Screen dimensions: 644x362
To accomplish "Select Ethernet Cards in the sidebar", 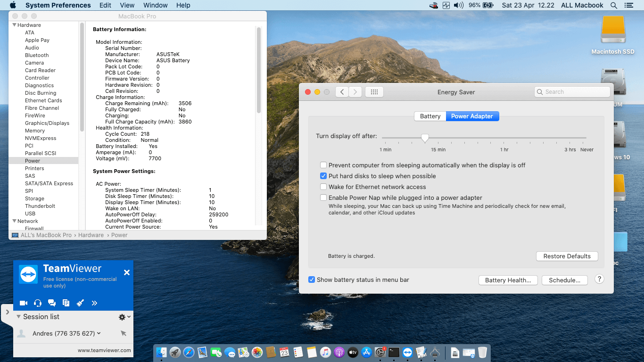I will 43,100.
